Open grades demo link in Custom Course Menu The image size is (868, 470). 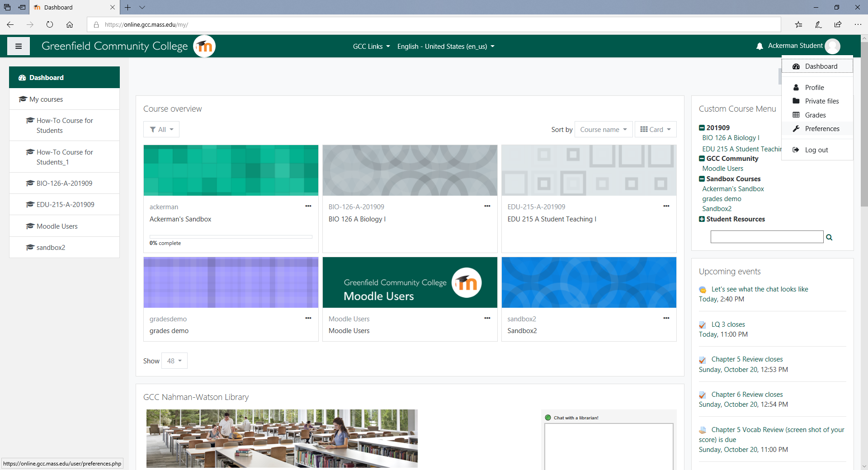tap(722, 199)
